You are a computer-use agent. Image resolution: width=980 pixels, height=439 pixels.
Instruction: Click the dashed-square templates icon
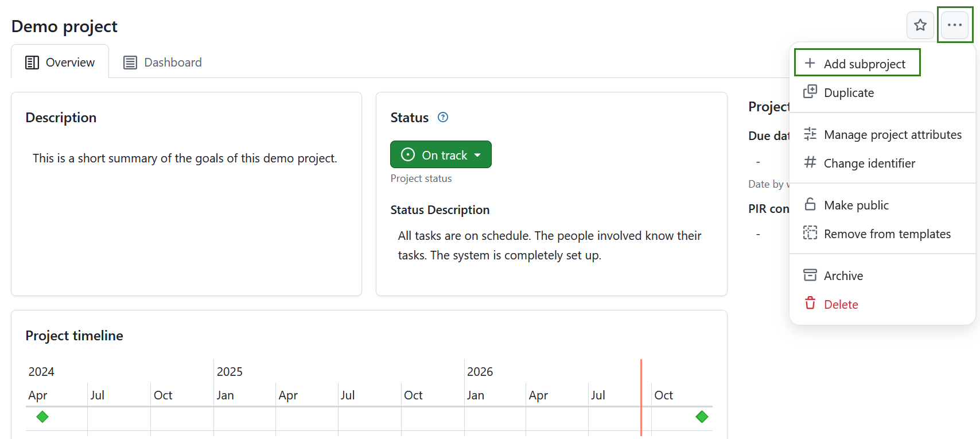tap(810, 233)
